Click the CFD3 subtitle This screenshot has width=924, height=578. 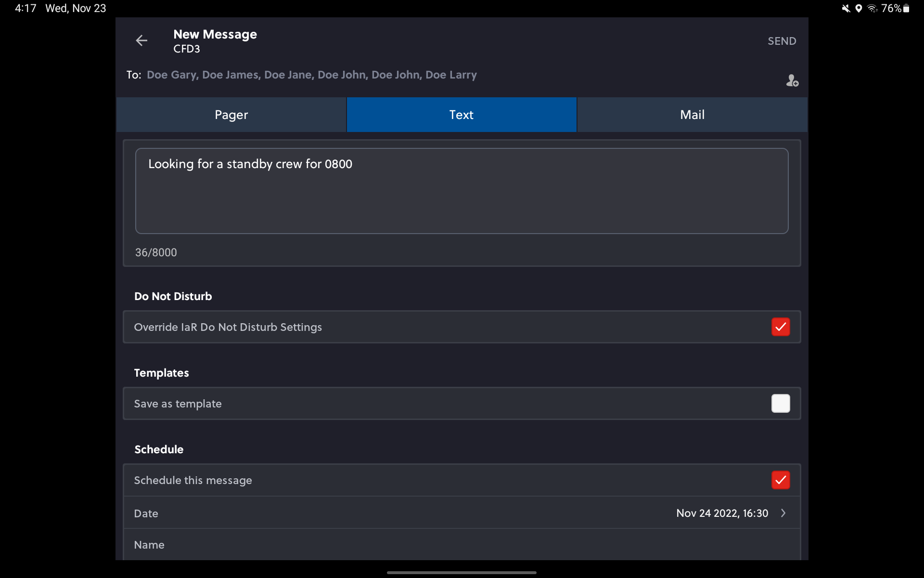(187, 49)
